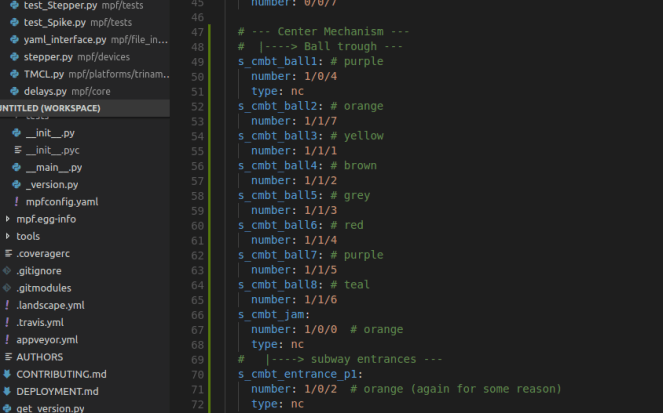Collapse the UNTITLED (WORKSPACE) section header
The image size is (663, 413).
pyautogui.click(x=85, y=108)
